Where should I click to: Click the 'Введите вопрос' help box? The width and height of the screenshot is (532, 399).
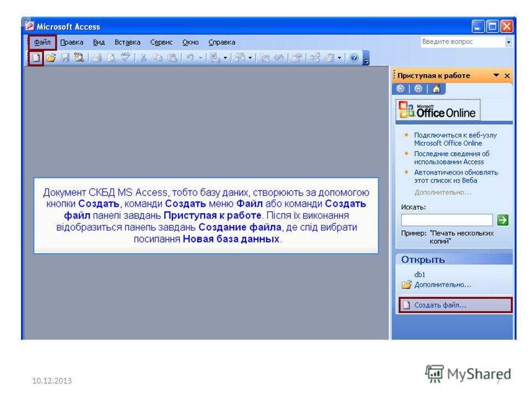point(463,42)
